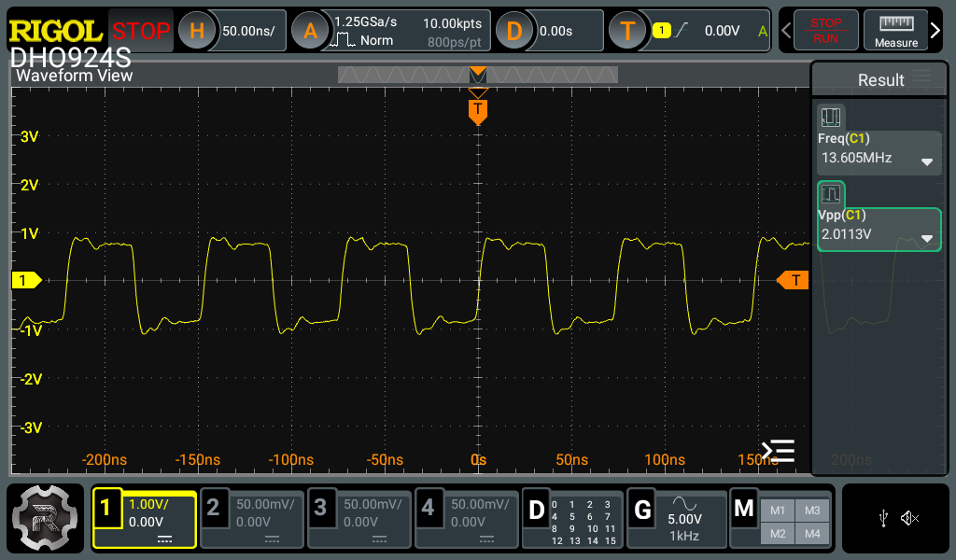Tap the Measure ruler icon
Viewport: 956px width, 560px height.
pos(895,31)
